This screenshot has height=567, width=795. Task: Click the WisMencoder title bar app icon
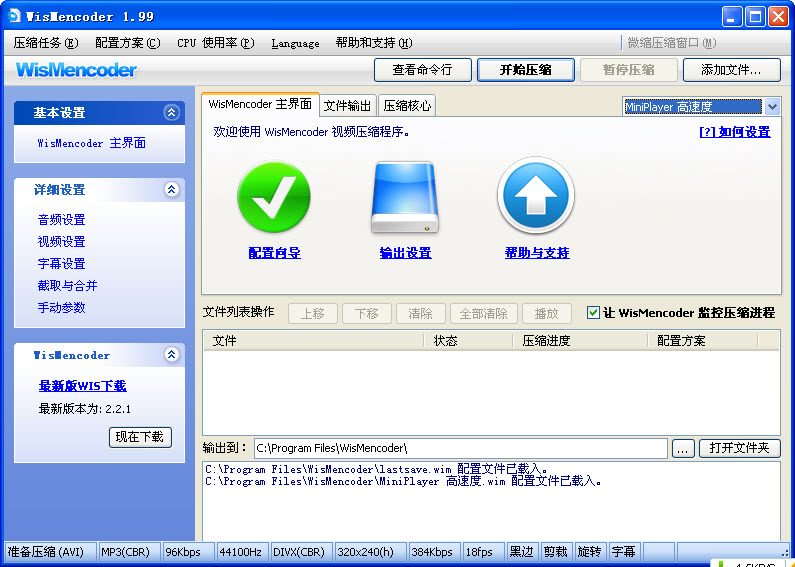pyautogui.click(x=14, y=16)
